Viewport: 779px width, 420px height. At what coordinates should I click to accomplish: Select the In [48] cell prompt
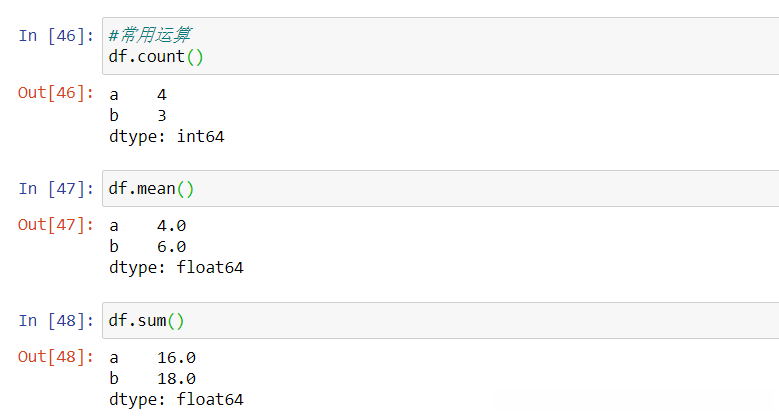56,320
